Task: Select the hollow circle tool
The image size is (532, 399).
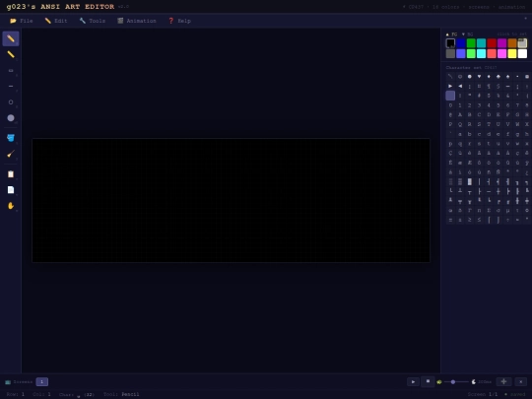Action: pyautogui.click(x=11, y=102)
